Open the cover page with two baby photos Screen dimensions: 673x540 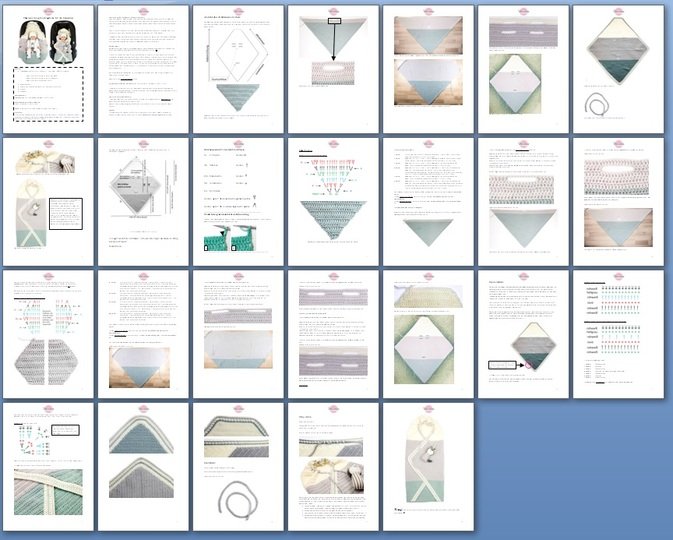pos(48,68)
